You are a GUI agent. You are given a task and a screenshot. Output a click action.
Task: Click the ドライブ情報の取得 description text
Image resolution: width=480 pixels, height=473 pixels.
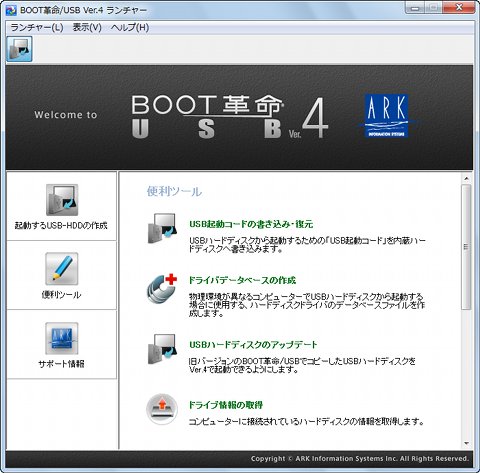coord(306,422)
